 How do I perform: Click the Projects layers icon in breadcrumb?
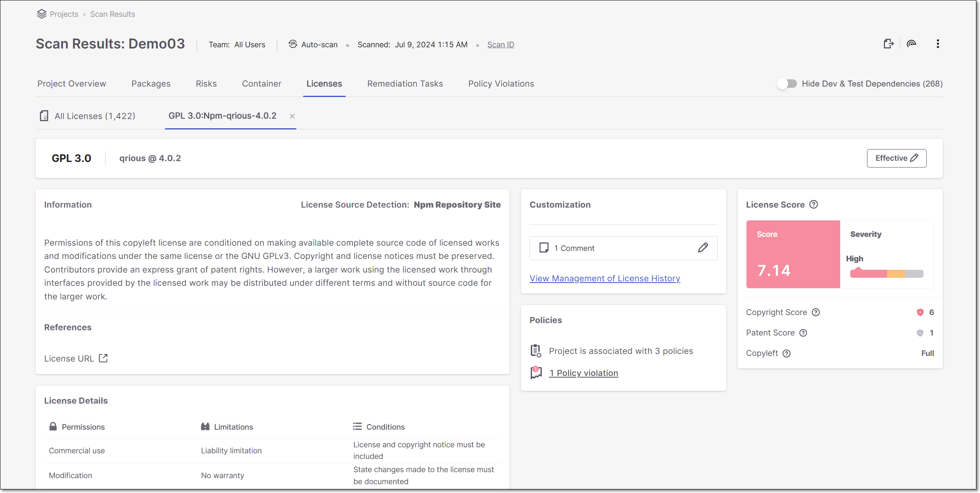coord(42,14)
